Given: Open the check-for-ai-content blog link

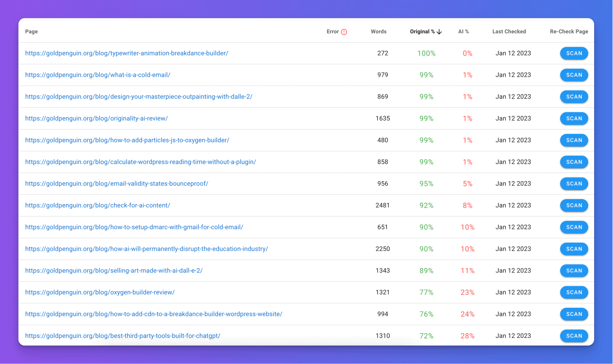Looking at the screenshot, I should 97,205.
